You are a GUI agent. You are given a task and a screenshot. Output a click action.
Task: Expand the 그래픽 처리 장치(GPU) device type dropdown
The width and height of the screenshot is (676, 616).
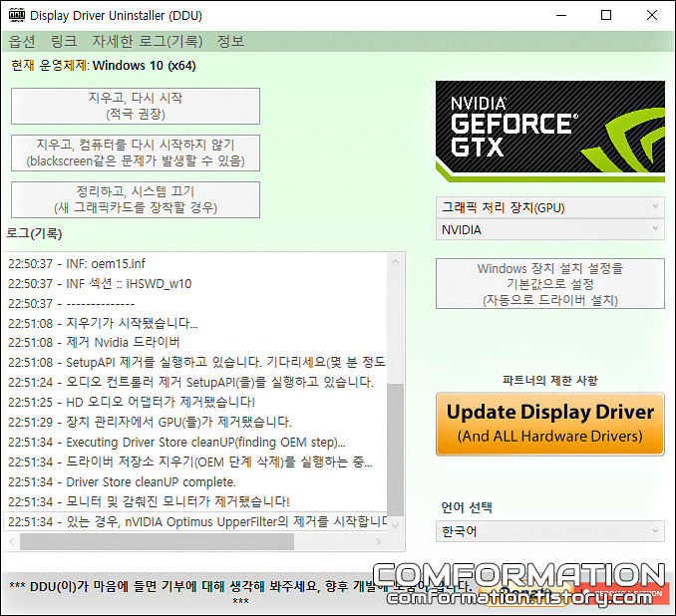tap(550, 207)
